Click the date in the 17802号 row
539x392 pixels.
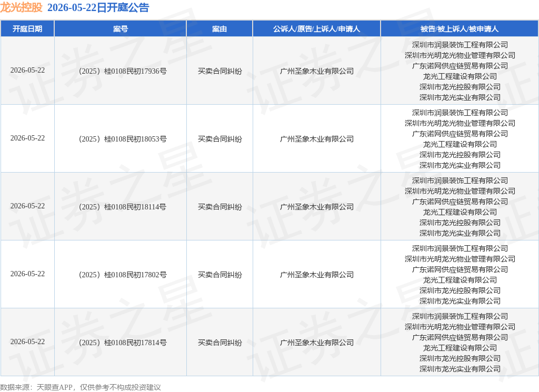[27, 274]
